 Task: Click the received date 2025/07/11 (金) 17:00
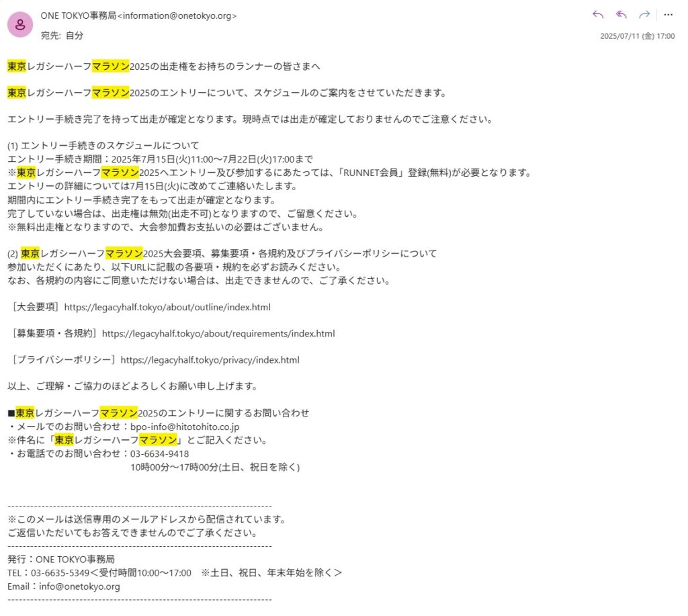click(x=637, y=36)
